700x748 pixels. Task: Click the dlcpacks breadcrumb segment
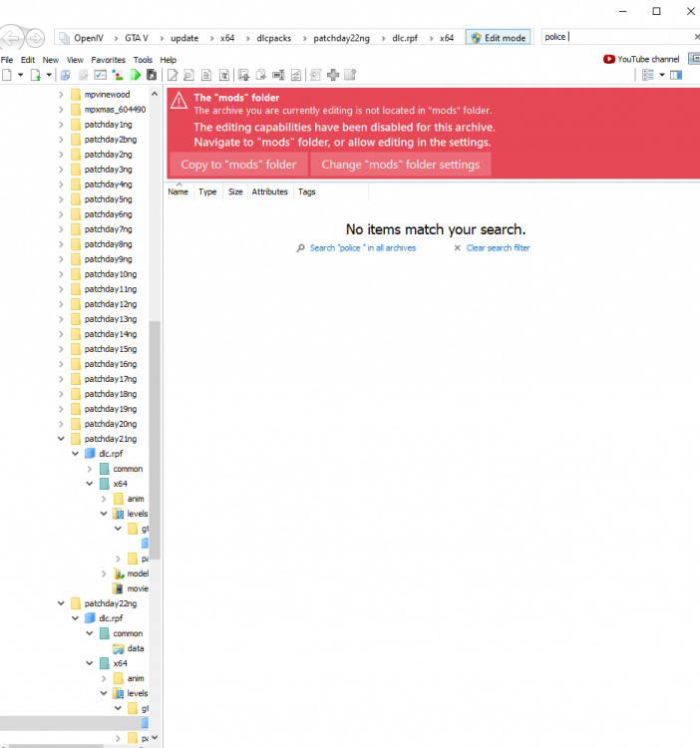tap(273, 38)
